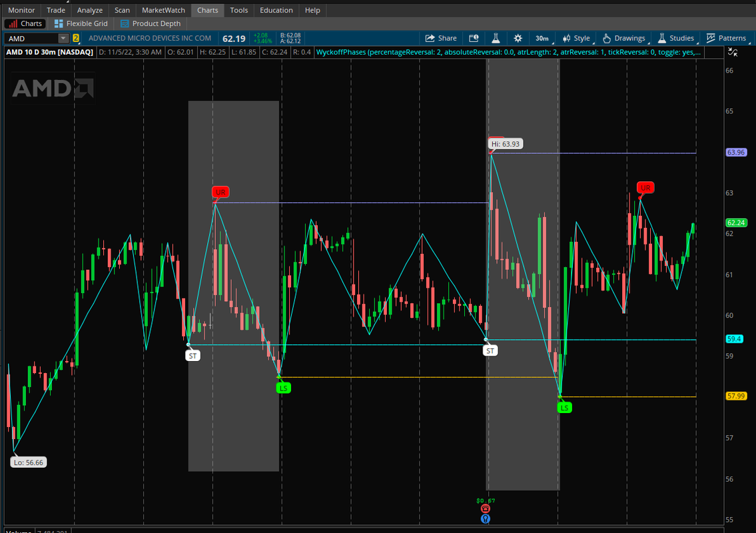Click the left LS green bubble

coord(284,388)
